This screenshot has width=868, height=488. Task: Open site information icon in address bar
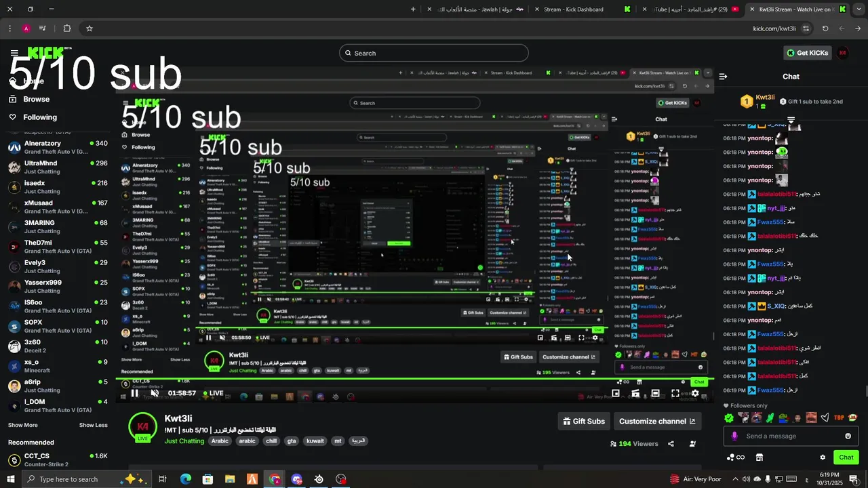point(806,28)
